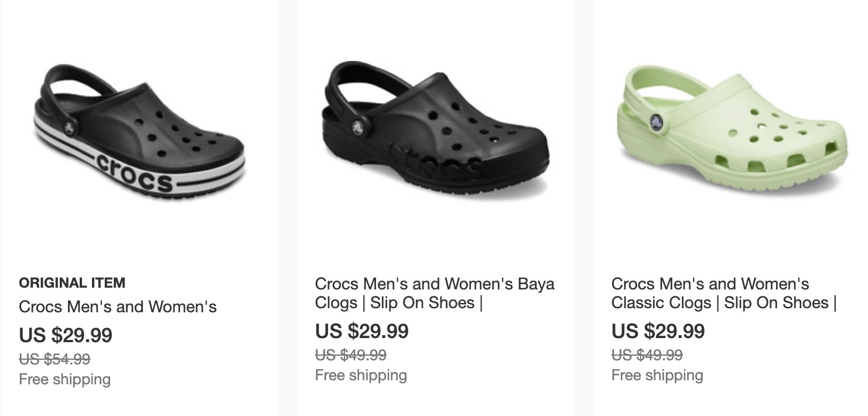Click the US $29.99 price of the original item
Screen dimensions: 868x416
point(66,335)
